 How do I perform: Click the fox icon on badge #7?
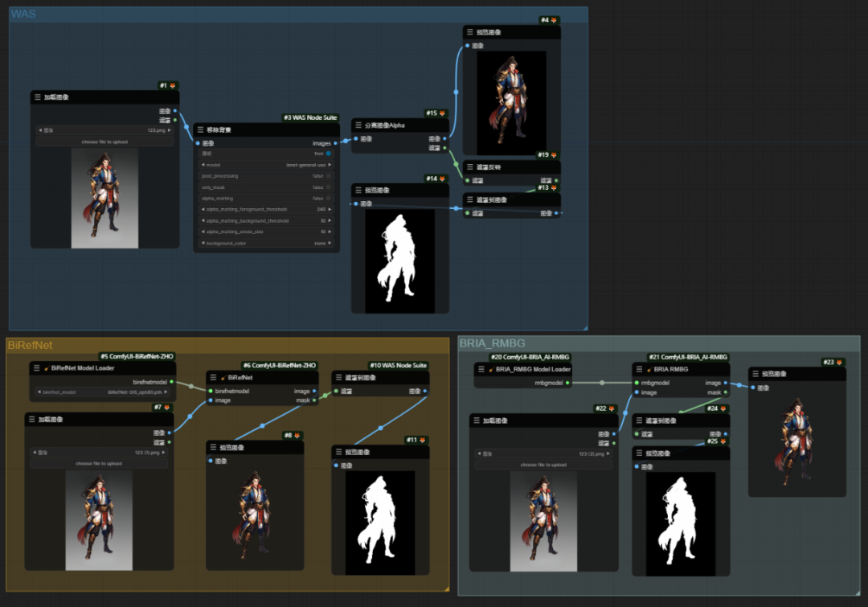166,407
